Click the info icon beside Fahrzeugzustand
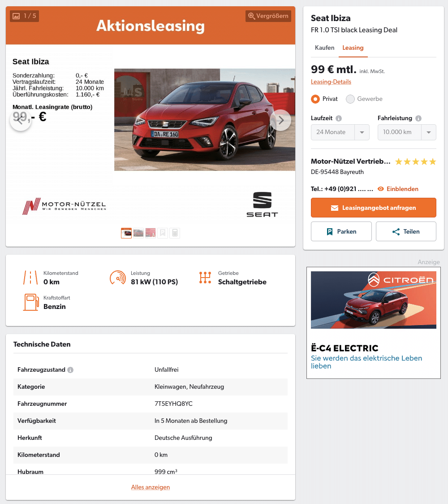This screenshot has width=448, height=504. point(70,370)
